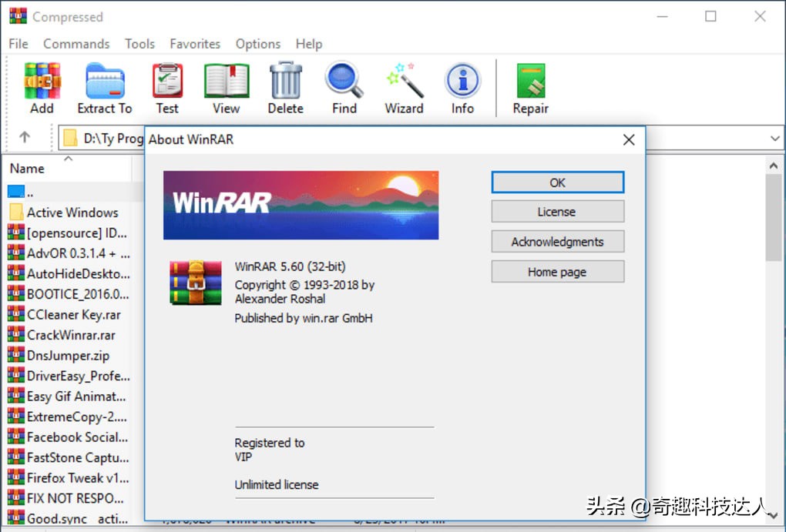The image size is (786, 532).
Task: Open the Help menu
Action: click(309, 44)
